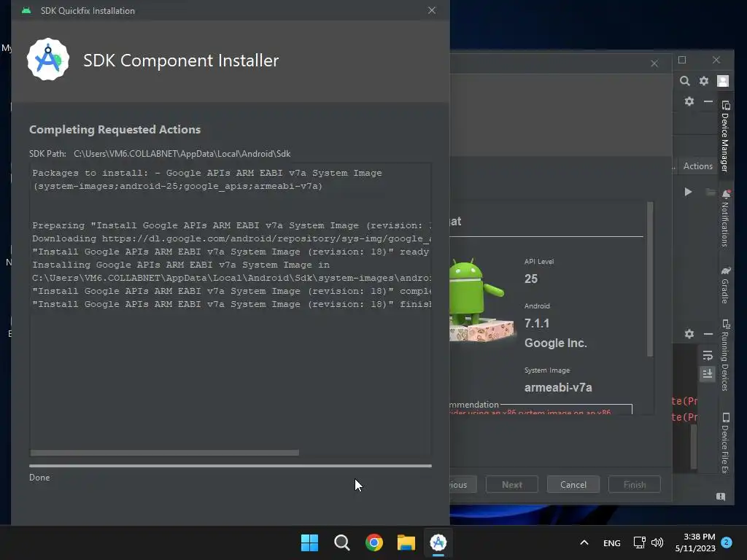Click the Previous button in the wizard

click(463, 484)
